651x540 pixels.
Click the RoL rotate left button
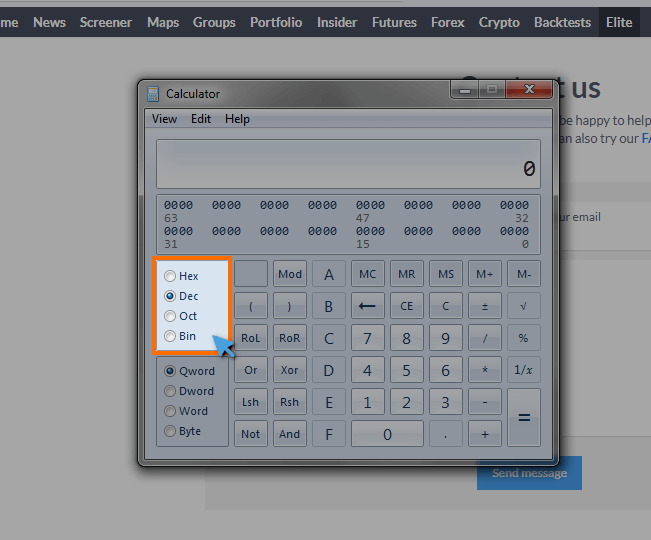click(251, 338)
